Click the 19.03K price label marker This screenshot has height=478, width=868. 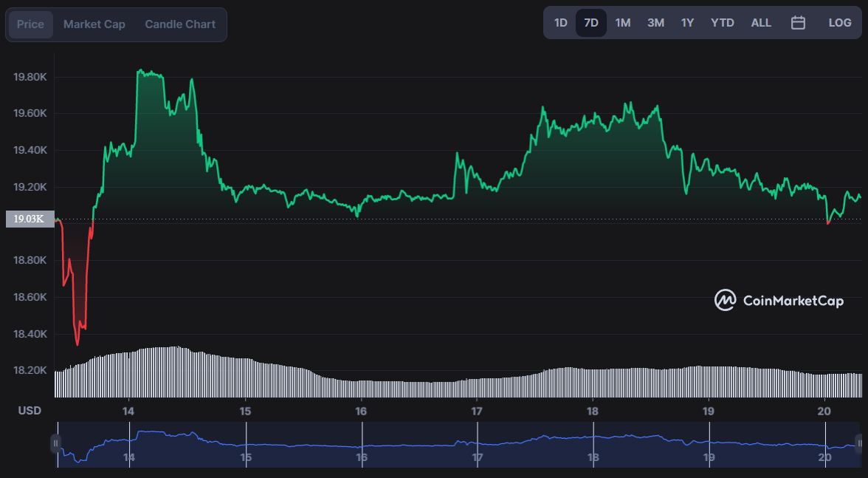[30, 219]
